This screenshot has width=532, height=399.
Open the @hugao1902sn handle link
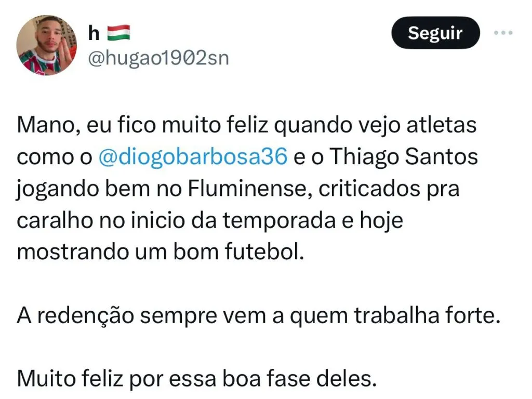(x=158, y=58)
